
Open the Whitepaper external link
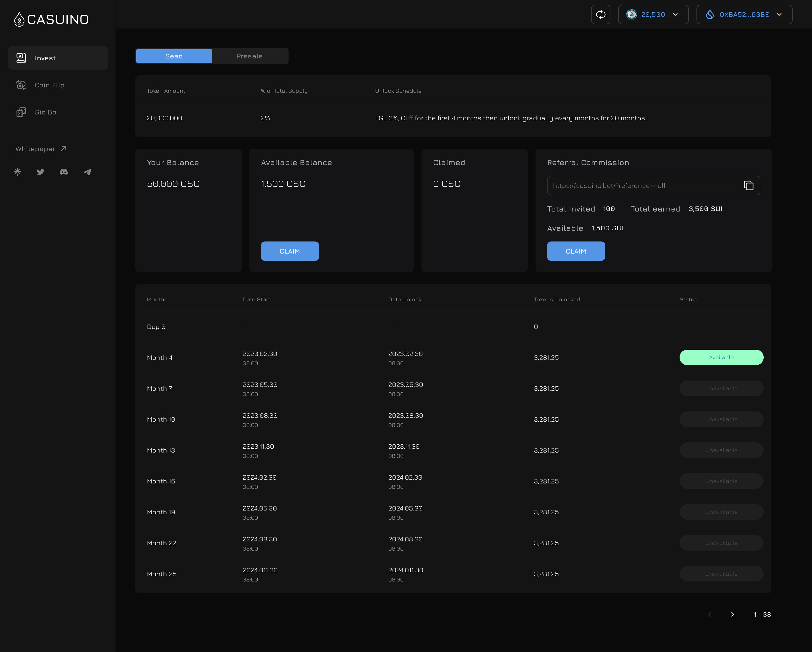point(41,149)
